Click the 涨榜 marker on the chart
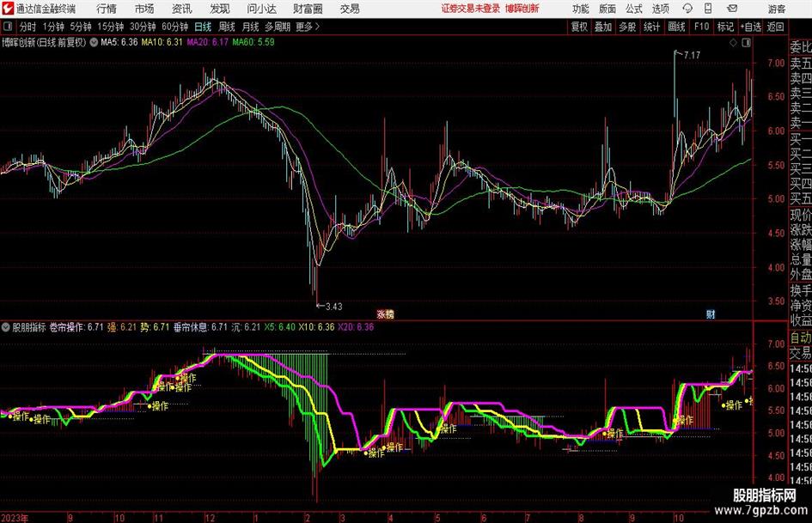812x523 pixels. (385, 314)
